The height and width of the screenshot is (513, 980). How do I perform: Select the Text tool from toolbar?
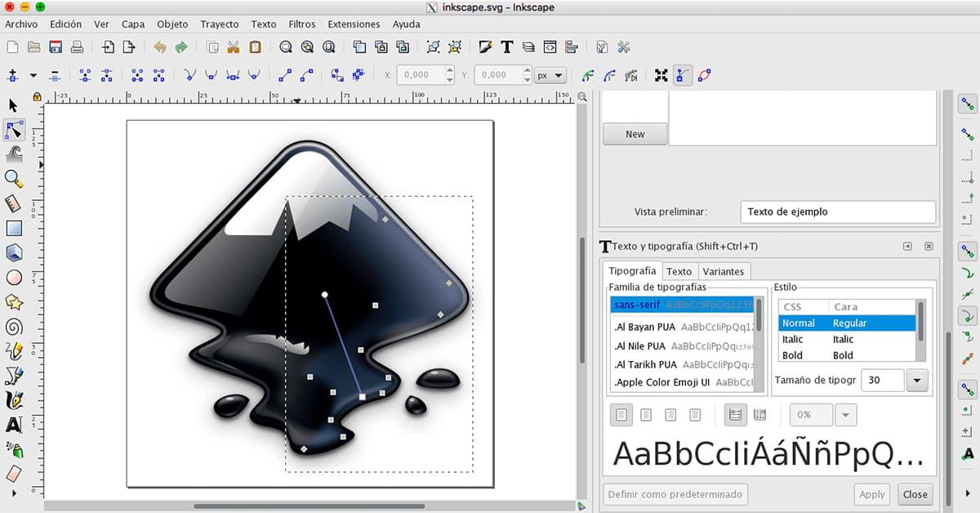coord(12,424)
